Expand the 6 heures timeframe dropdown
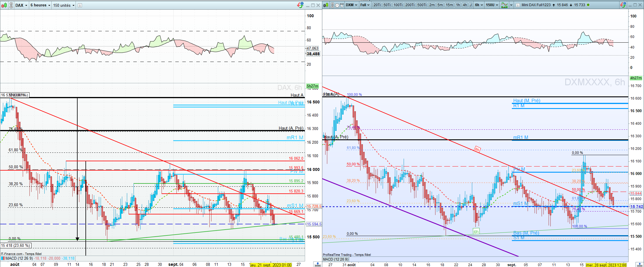Screen dimensions: 644x267 40,5
